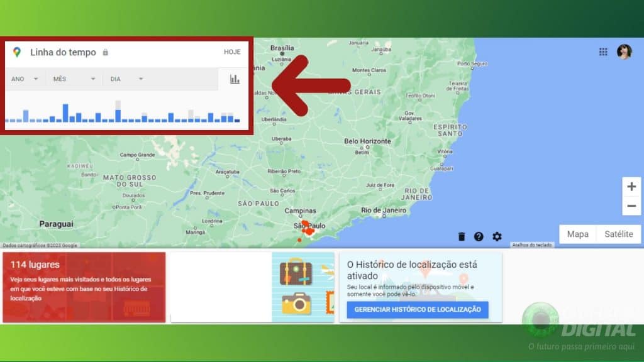The width and height of the screenshot is (644, 362).
Task: Switch to Mapa view
Action: pos(577,234)
